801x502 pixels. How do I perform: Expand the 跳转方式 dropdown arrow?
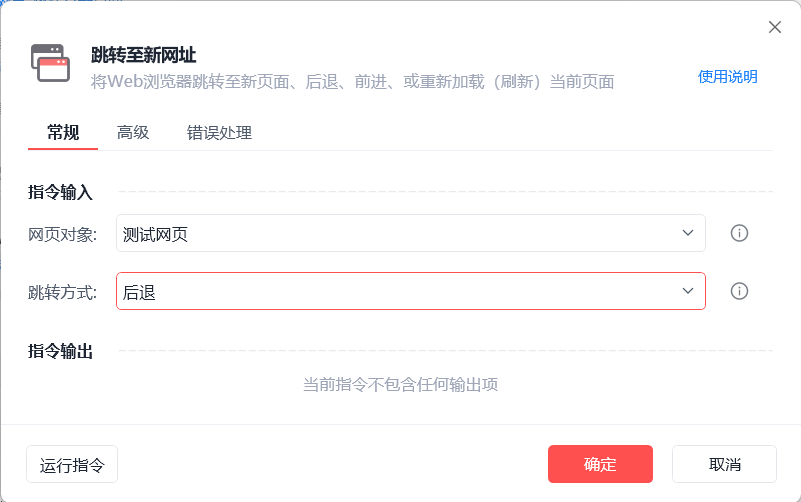click(688, 291)
